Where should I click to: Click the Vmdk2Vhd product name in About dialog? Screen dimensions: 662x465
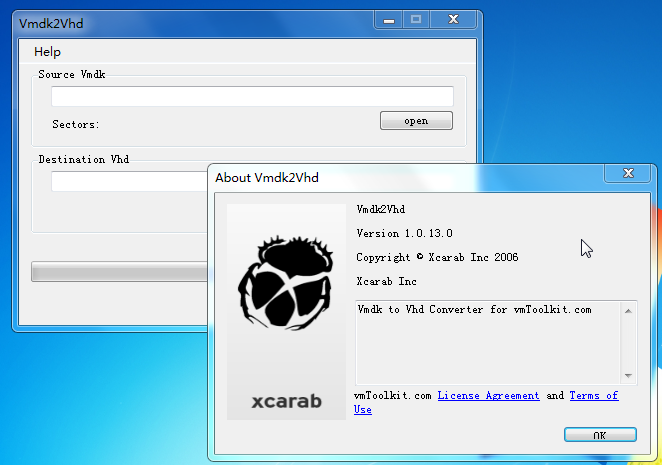click(x=380, y=209)
